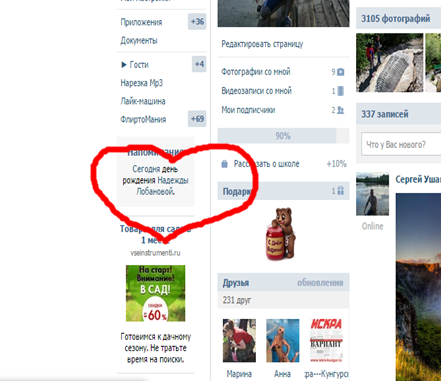Click the Что у Вас нового? field
This screenshot has width=441, height=381.
401,144
